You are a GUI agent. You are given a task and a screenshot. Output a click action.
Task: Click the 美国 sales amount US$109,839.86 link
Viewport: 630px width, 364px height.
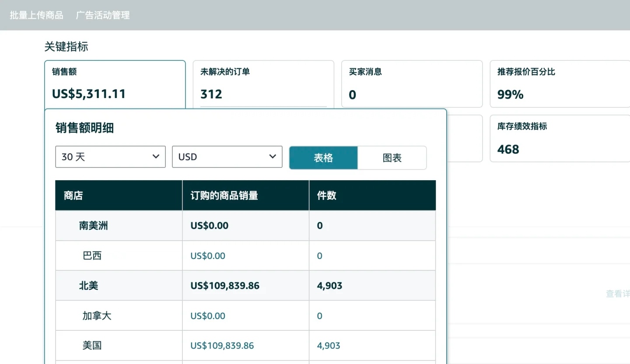222,346
